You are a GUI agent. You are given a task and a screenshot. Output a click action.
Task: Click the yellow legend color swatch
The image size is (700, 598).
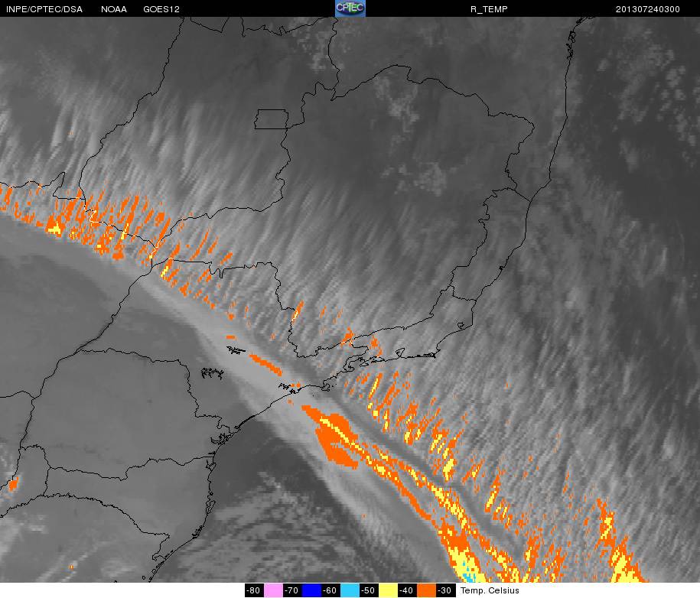(388, 590)
